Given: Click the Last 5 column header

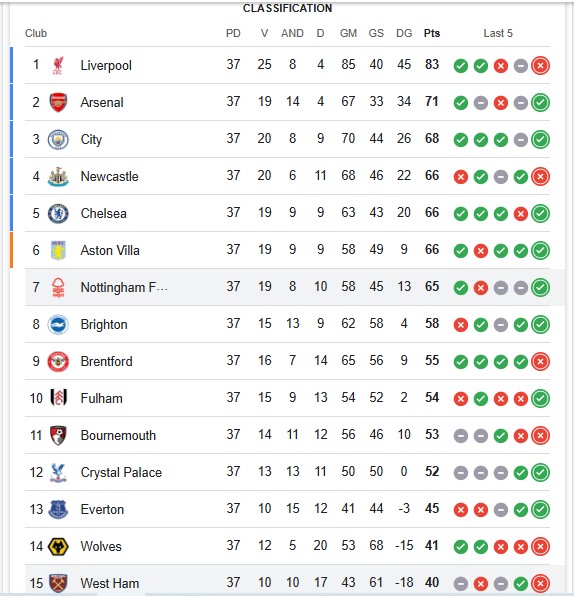Looking at the screenshot, I should point(498,33).
